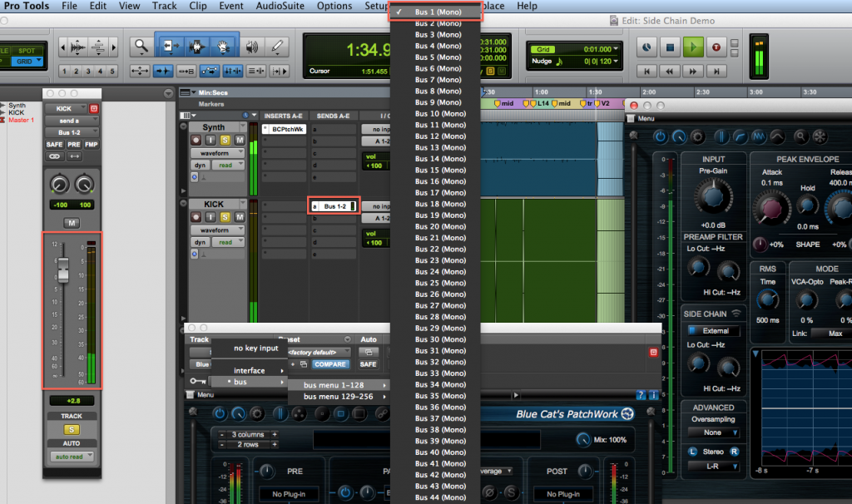Adjust compressor Pre-Gain knob

click(x=713, y=198)
